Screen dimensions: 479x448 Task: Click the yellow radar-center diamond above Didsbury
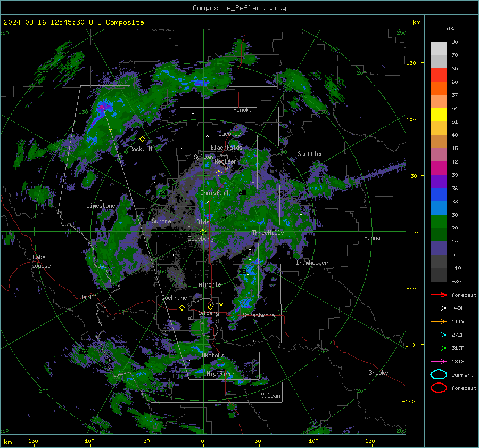[x=203, y=232]
